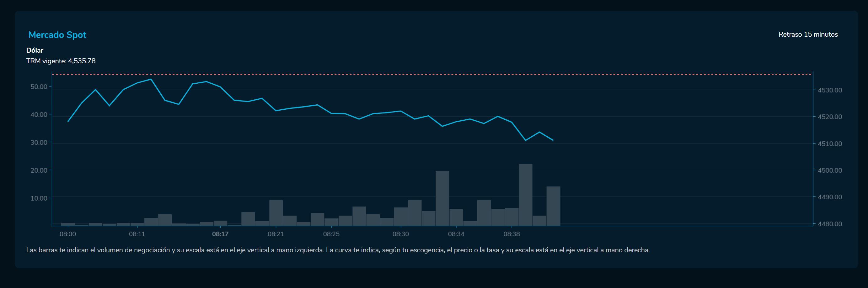Select the 08:11 time axis label

[137, 234]
